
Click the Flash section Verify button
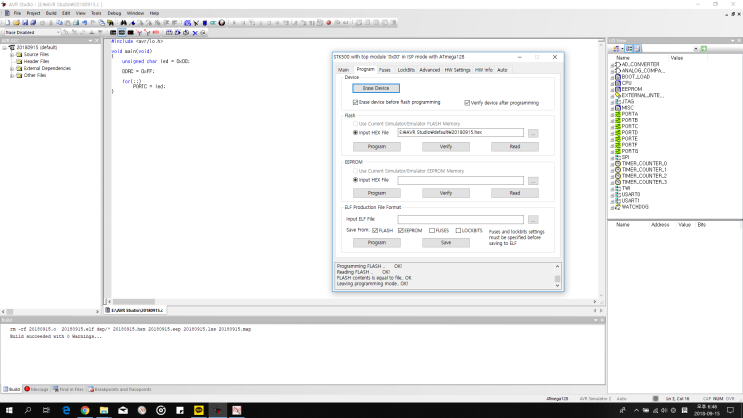445,146
